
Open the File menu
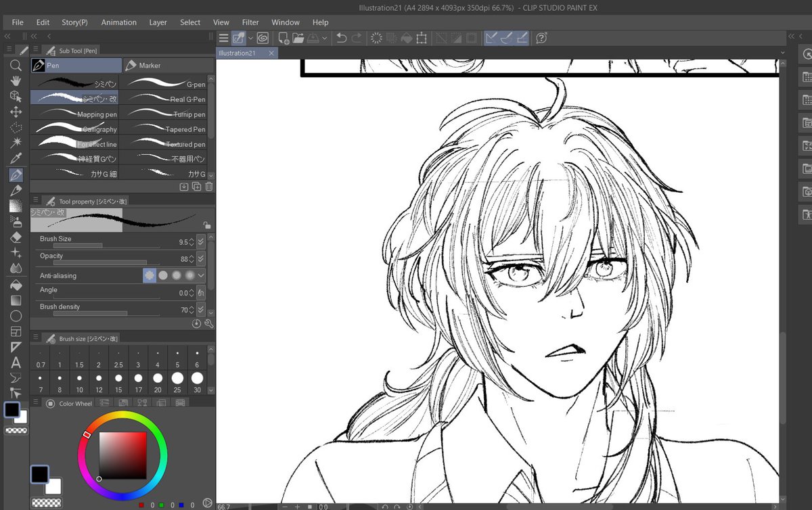coord(18,22)
